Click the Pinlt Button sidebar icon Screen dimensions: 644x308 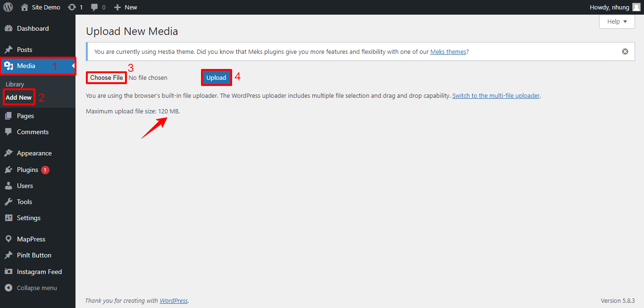click(9, 255)
